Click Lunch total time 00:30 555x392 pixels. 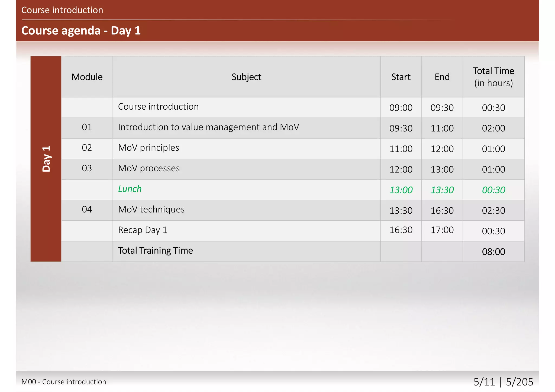click(x=493, y=190)
